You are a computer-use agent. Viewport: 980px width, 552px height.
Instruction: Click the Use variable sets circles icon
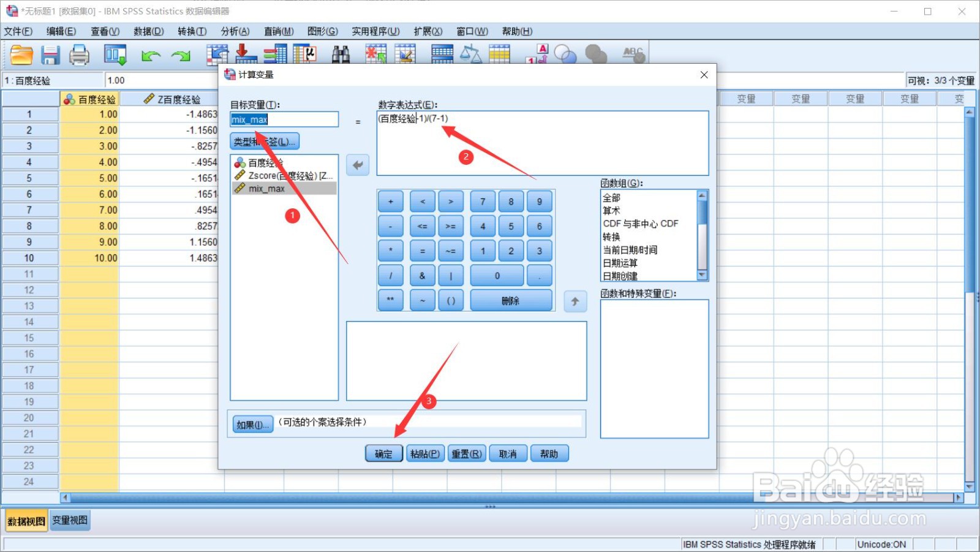(565, 55)
